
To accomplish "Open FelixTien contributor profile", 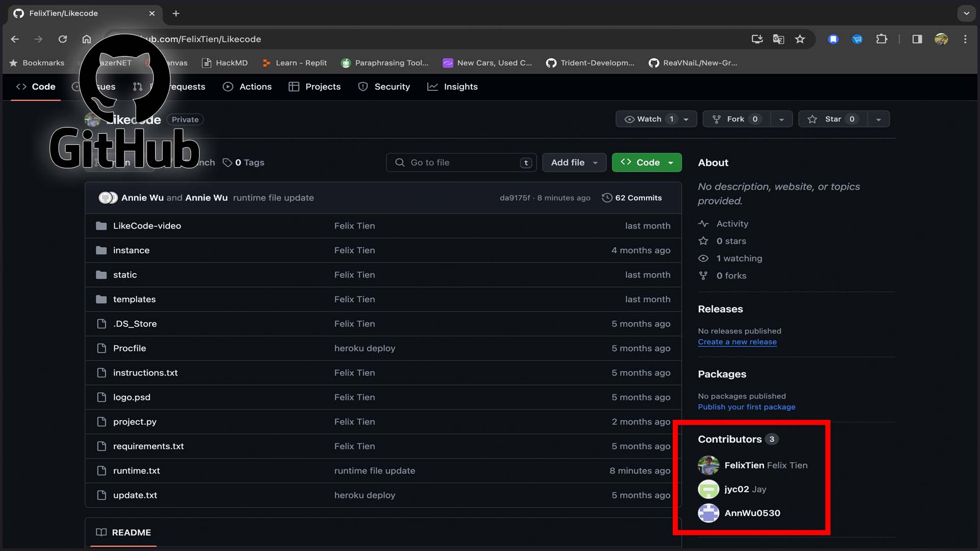I will coord(753,465).
